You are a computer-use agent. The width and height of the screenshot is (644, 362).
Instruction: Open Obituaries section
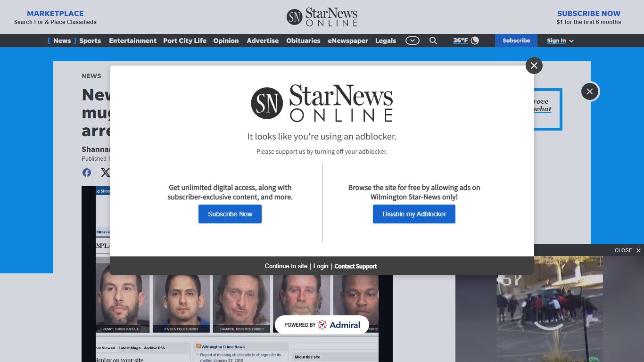pyautogui.click(x=303, y=41)
